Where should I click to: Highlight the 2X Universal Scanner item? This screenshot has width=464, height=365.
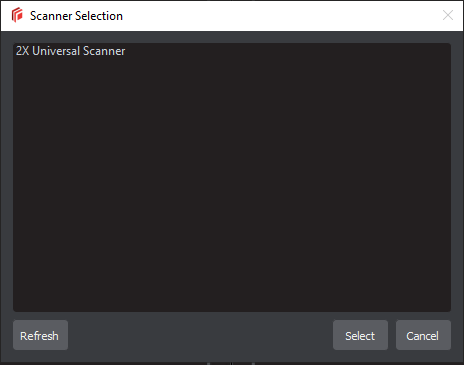[x=70, y=51]
